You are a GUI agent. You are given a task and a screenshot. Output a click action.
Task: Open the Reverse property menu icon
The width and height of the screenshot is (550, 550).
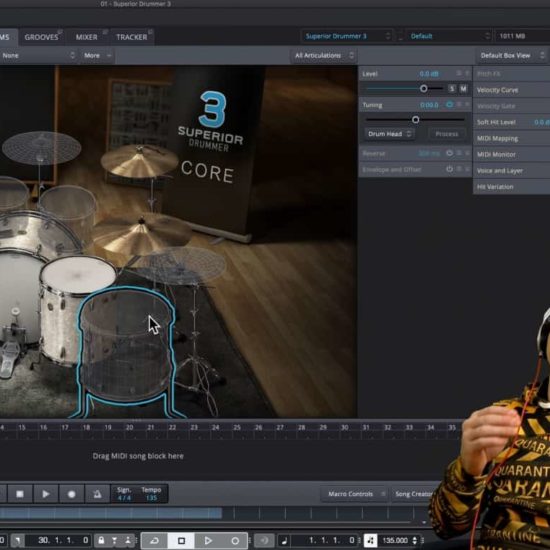click(459, 153)
